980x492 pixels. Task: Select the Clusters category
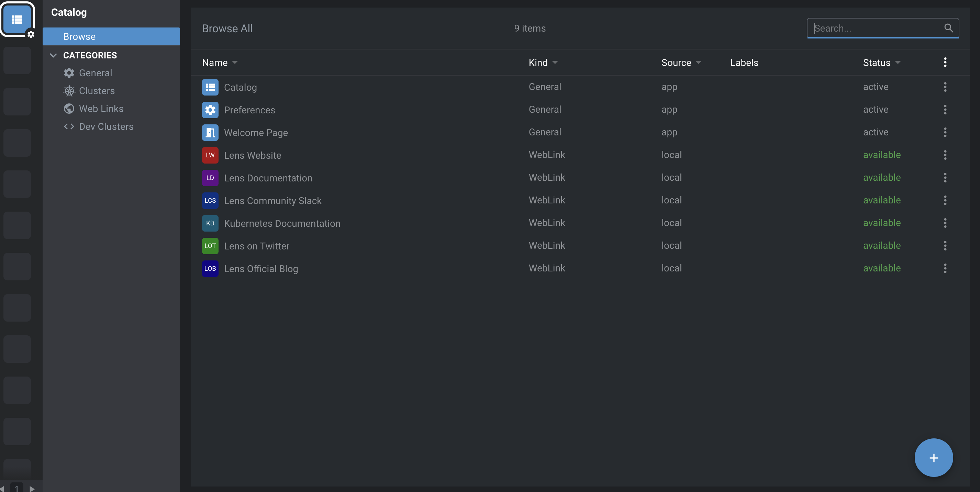[97, 91]
